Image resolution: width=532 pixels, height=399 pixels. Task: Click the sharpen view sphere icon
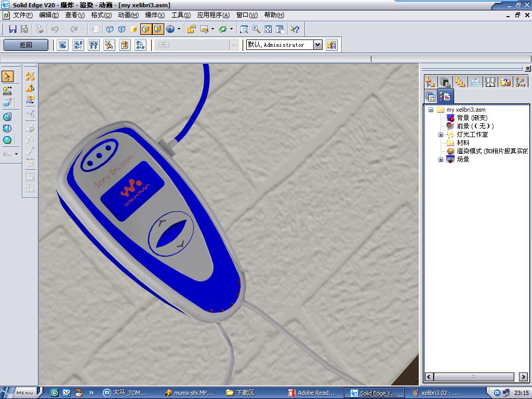coord(170,29)
